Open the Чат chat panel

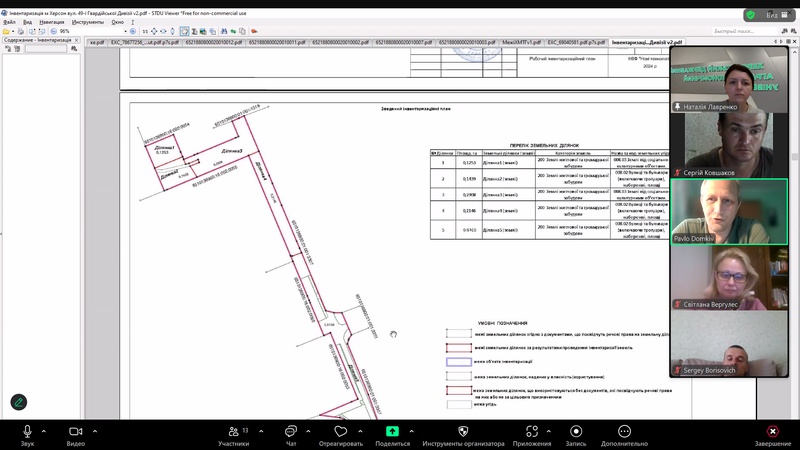291,430
